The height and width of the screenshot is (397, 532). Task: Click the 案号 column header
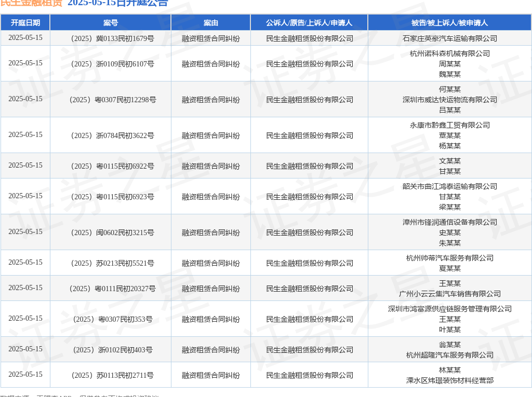point(111,23)
